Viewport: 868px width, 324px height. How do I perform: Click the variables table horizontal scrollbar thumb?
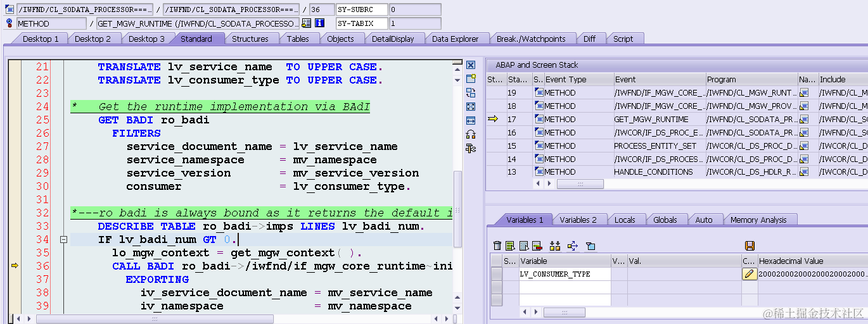[x=564, y=312]
